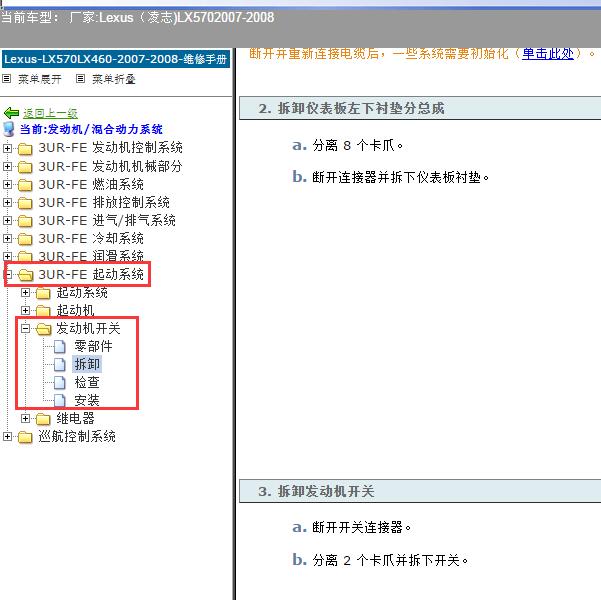This screenshot has height=600, width=601.
Task: Click the icon beside 当前:发动机/混合动力系统
Action: click(9, 129)
